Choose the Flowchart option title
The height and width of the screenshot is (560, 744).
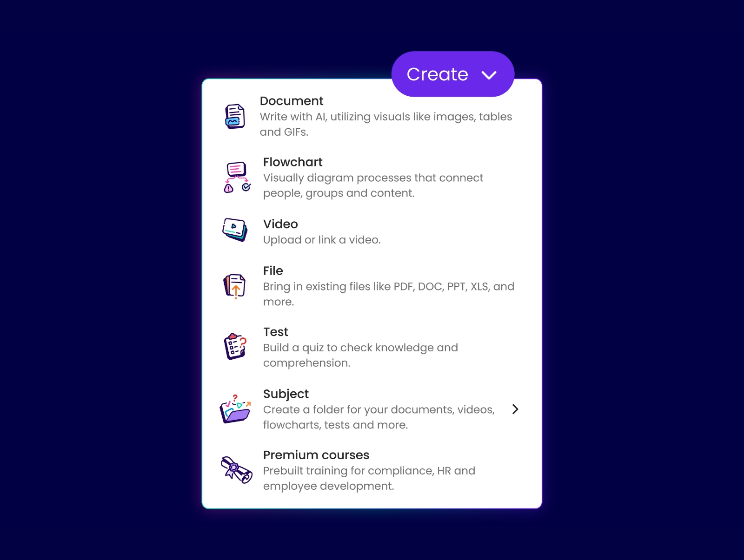click(293, 162)
